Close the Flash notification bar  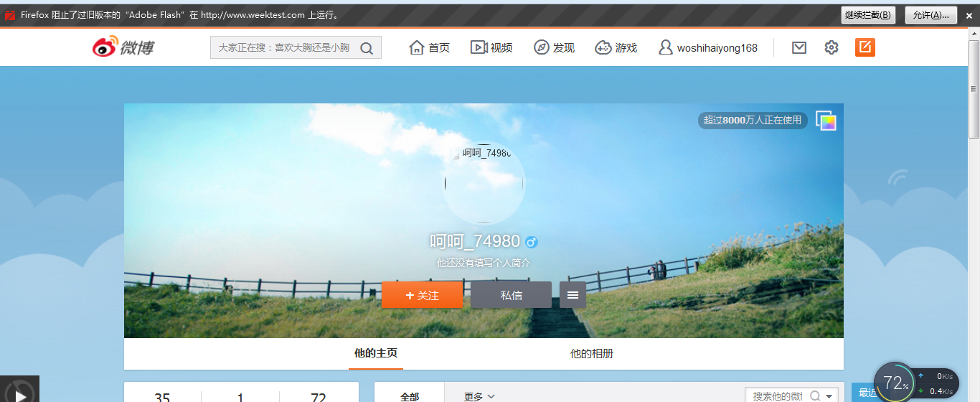(969, 15)
